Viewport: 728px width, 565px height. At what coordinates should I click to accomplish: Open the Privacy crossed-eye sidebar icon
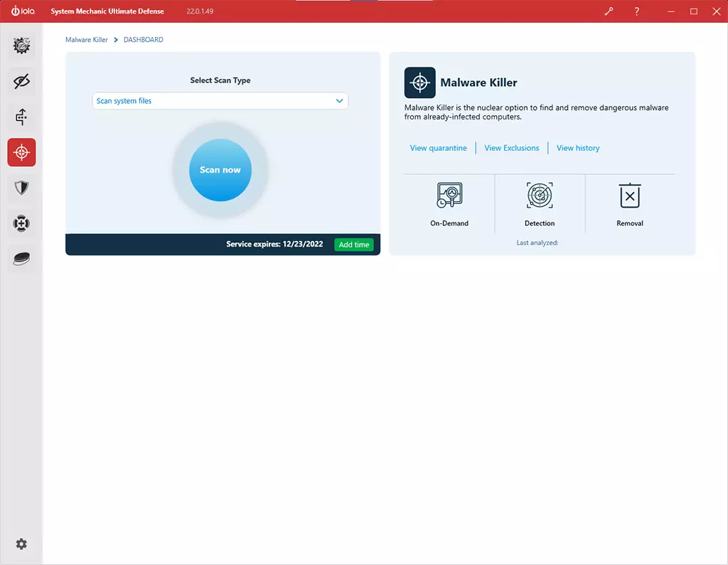click(x=21, y=81)
